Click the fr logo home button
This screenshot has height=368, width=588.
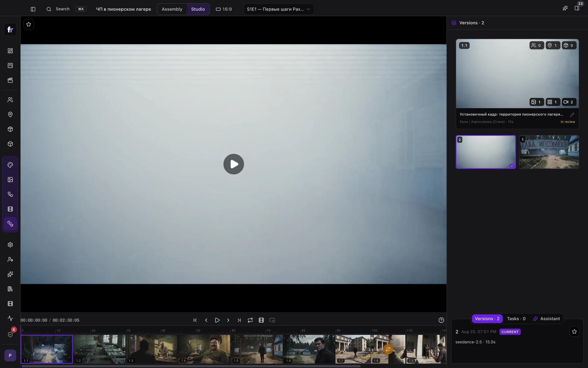pos(10,29)
